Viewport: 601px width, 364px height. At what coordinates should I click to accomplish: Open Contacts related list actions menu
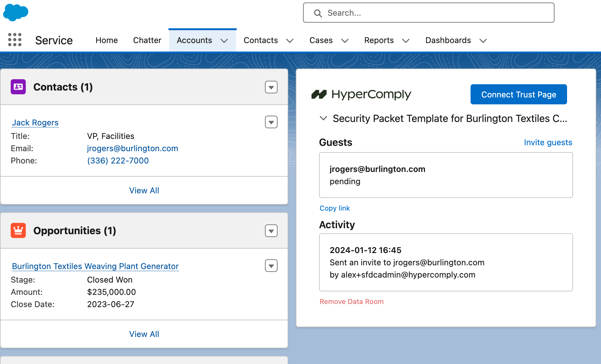271,87
